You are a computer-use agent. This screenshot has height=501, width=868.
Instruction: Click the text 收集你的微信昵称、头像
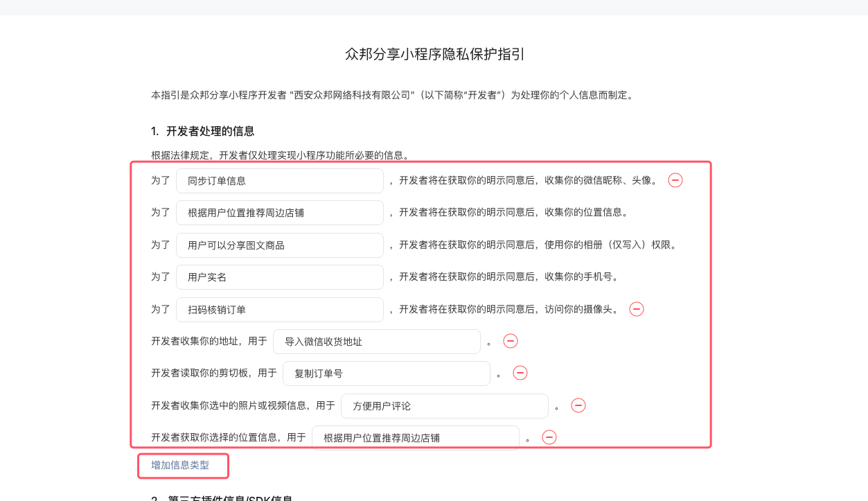click(x=601, y=180)
